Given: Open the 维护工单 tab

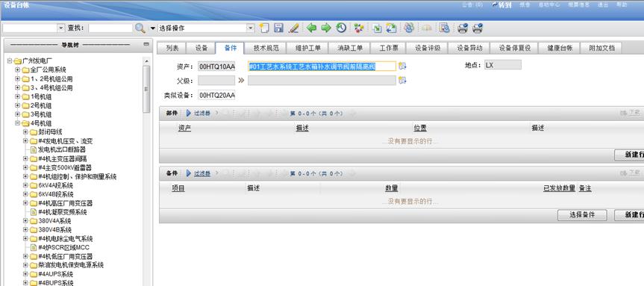Looking at the screenshot, I should point(307,48).
